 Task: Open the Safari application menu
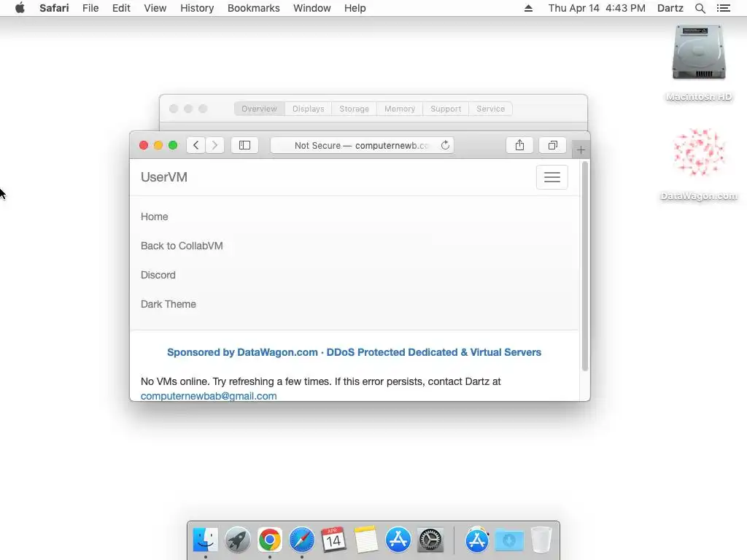(54, 8)
